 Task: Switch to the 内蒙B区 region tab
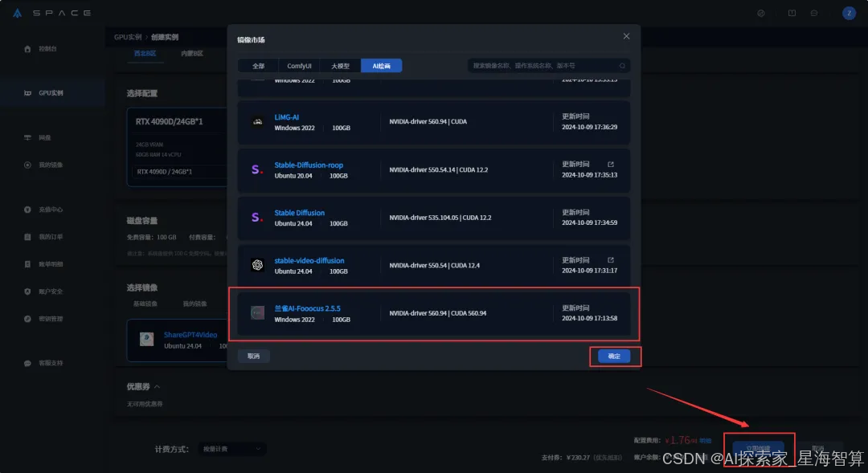pyautogui.click(x=191, y=54)
